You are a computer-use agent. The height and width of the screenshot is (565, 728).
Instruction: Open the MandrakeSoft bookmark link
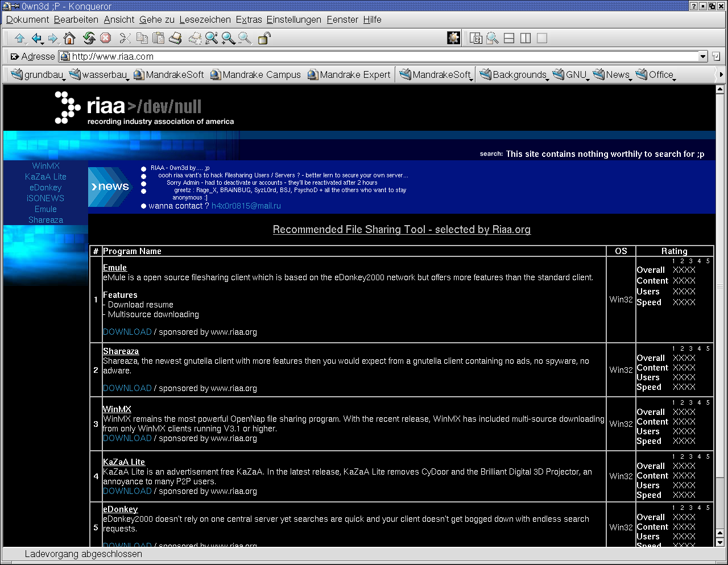tap(168, 74)
